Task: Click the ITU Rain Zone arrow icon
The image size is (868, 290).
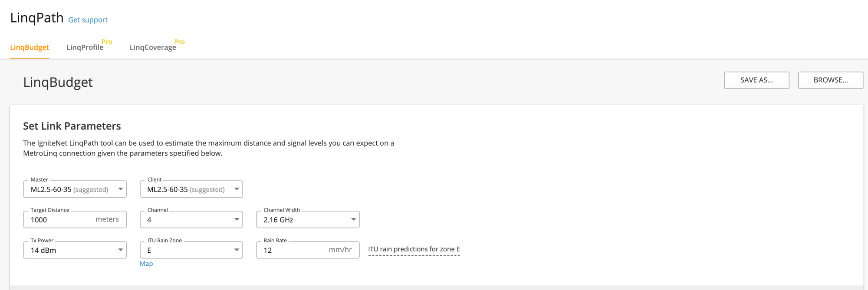Action: pos(237,250)
